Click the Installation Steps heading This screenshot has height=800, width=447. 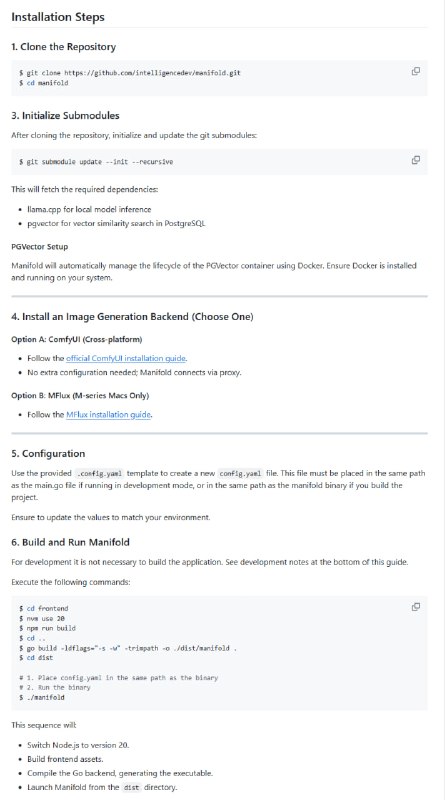tap(58, 17)
